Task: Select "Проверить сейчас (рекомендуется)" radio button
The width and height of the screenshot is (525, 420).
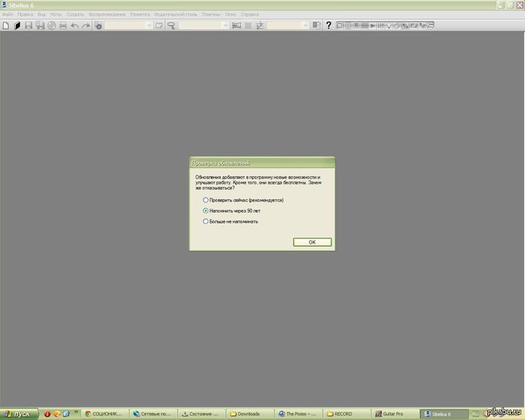Action: [205, 200]
